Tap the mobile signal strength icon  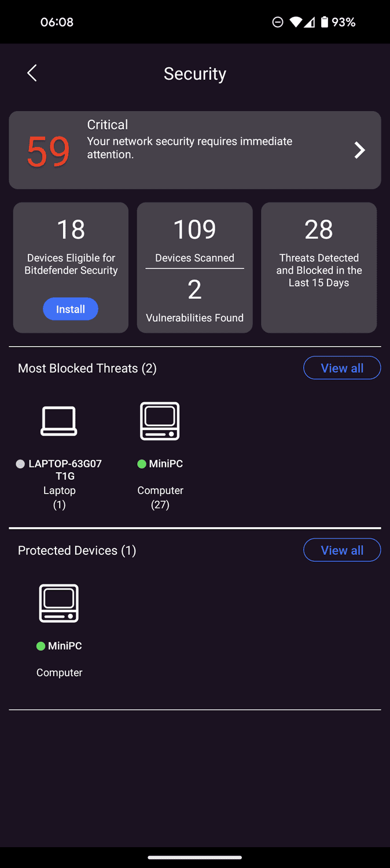pos(310,22)
